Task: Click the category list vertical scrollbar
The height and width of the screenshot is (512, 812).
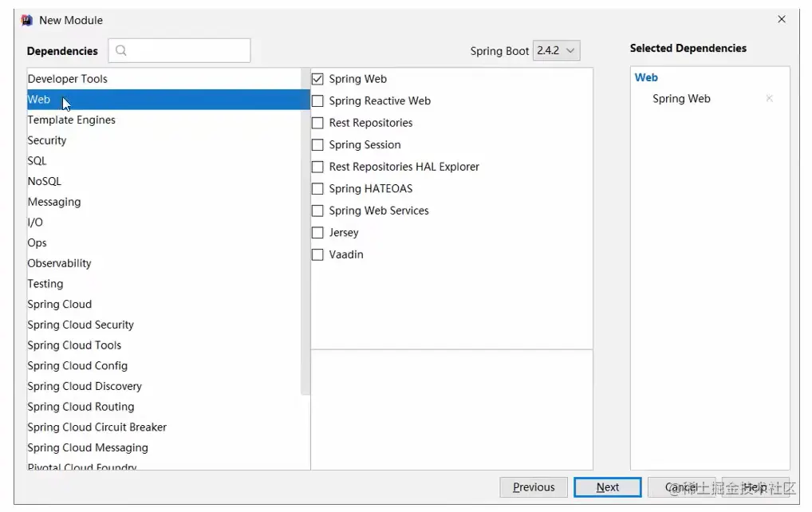Action: click(305, 239)
